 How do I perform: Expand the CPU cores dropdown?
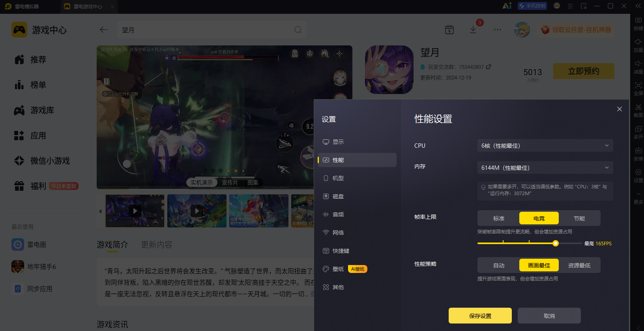(x=545, y=145)
